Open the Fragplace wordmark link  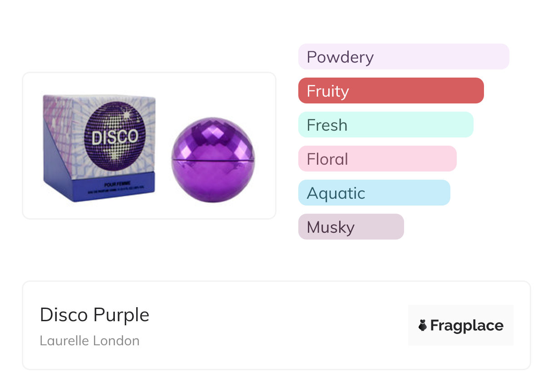click(467, 325)
